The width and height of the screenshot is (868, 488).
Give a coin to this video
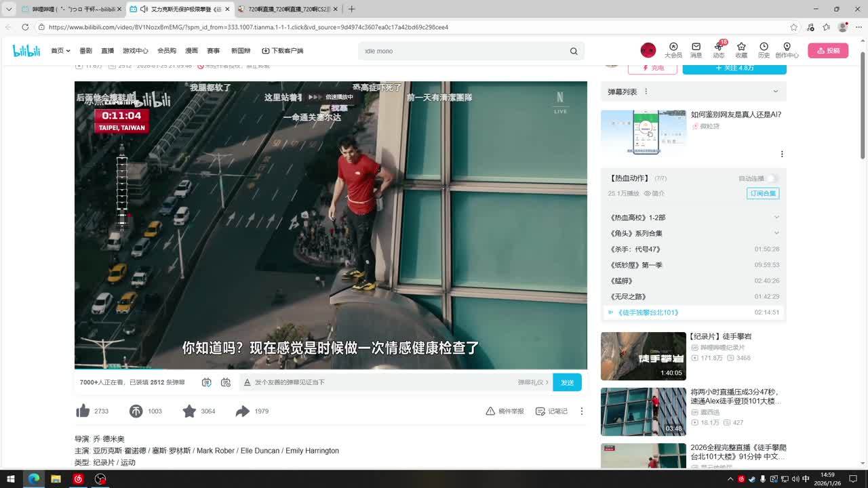tap(136, 411)
